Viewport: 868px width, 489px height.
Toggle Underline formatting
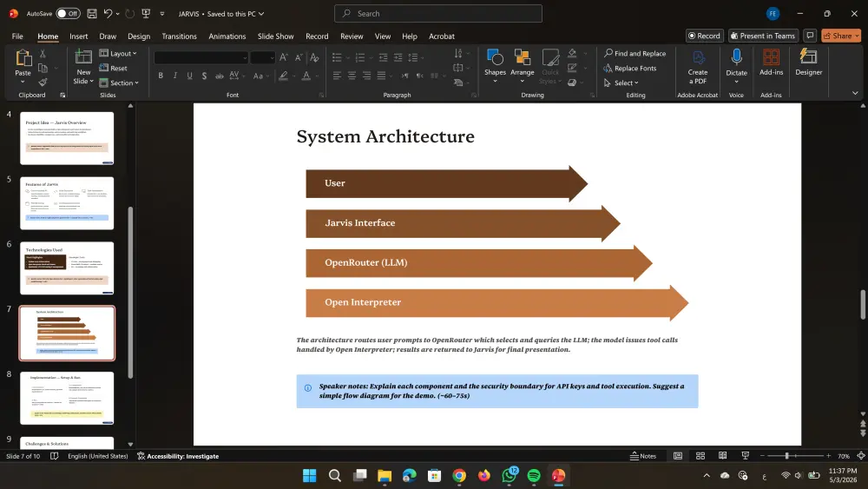pyautogui.click(x=189, y=76)
